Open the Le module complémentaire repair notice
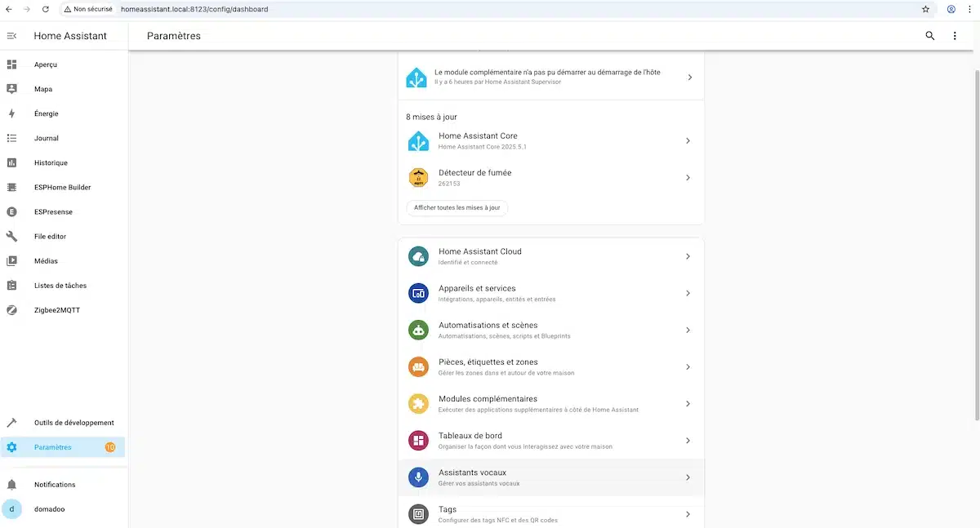Viewport: 980px width, 528px height. tap(550, 77)
